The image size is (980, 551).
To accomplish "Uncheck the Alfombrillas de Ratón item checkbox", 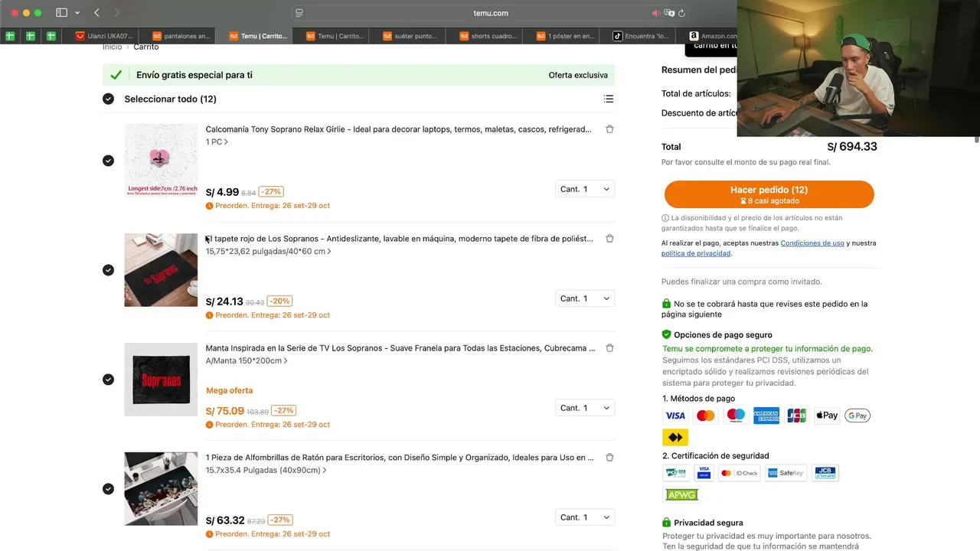I will (x=108, y=489).
